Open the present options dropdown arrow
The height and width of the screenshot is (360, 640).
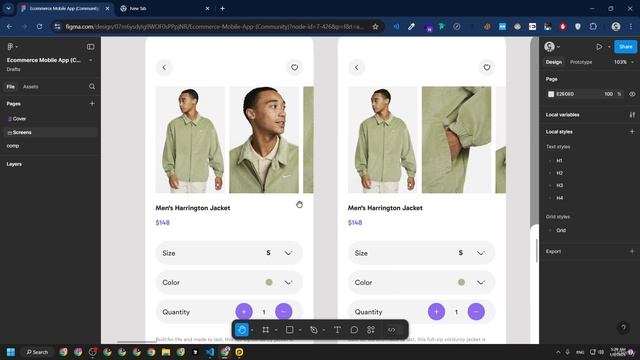(x=609, y=47)
